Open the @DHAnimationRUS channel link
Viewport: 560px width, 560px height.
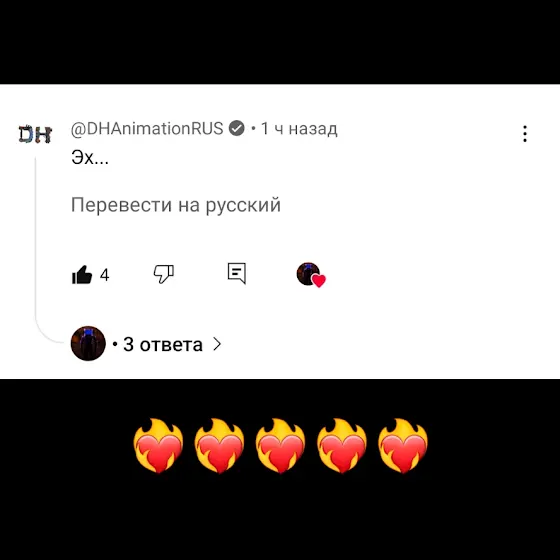tap(147, 129)
